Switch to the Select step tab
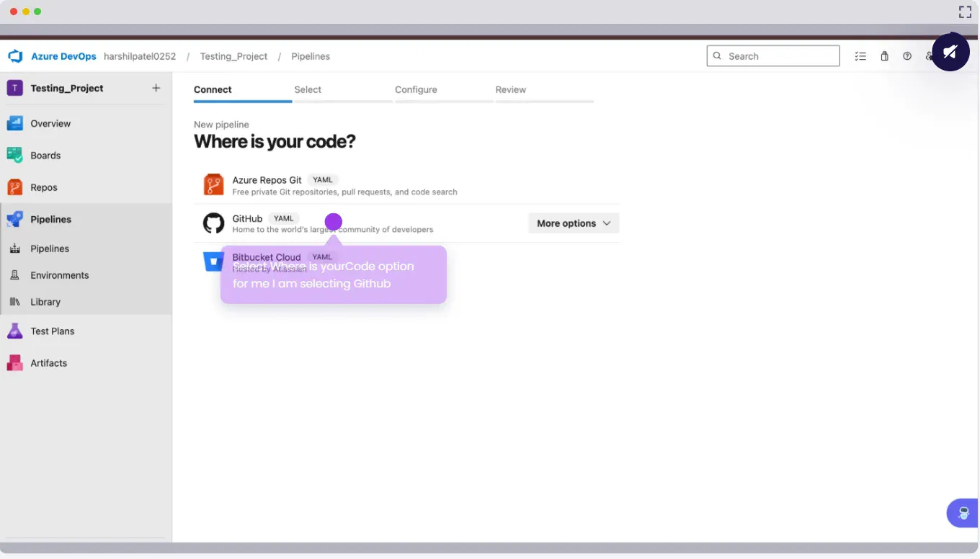The height and width of the screenshot is (559, 980). coord(308,90)
